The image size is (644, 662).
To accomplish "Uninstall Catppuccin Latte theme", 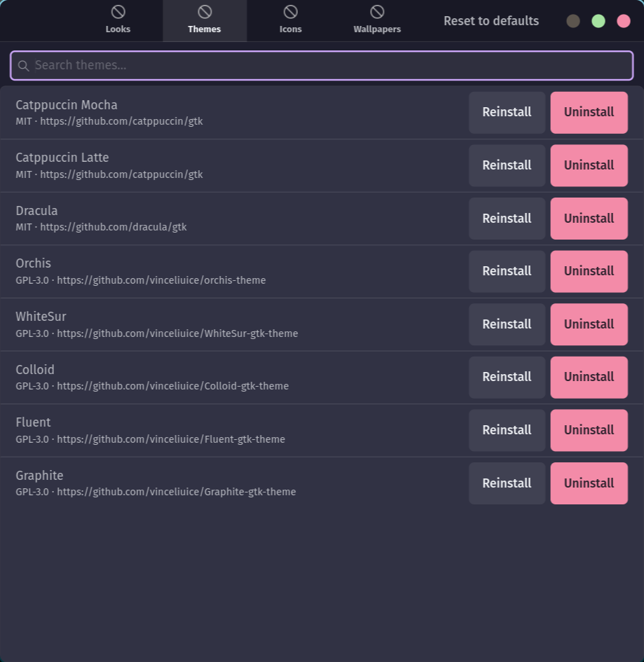I will pyautogui.click(x=589, y=165).
